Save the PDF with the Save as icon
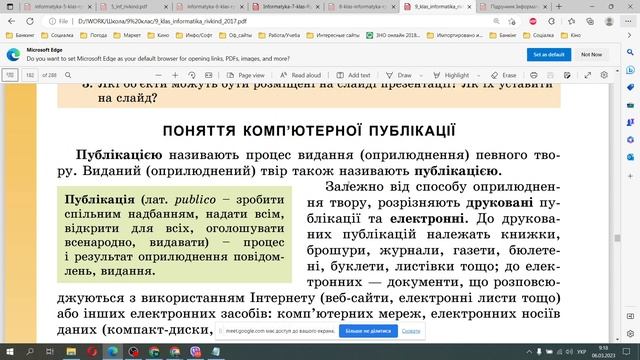The image size is (640, 360). (x=567, y=76)
